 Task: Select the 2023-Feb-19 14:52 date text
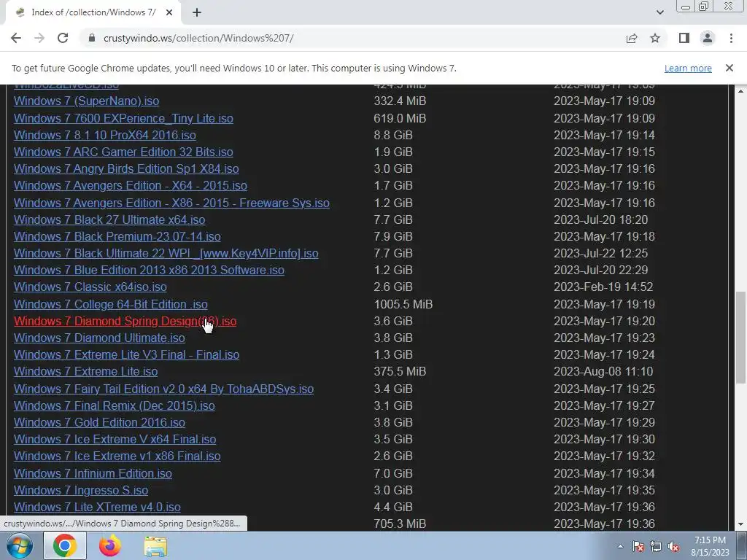tap(603, 287)
